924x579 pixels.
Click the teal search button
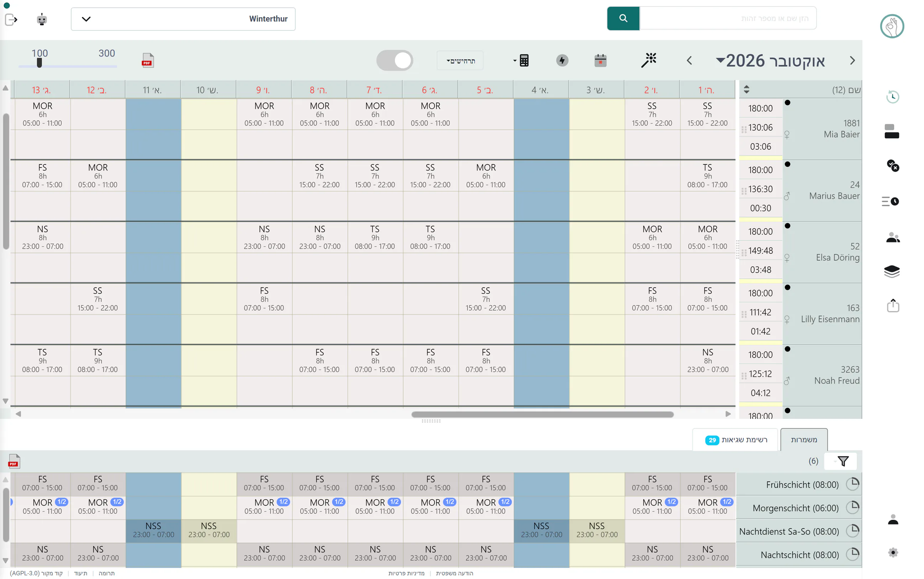[x=623, y=18]
